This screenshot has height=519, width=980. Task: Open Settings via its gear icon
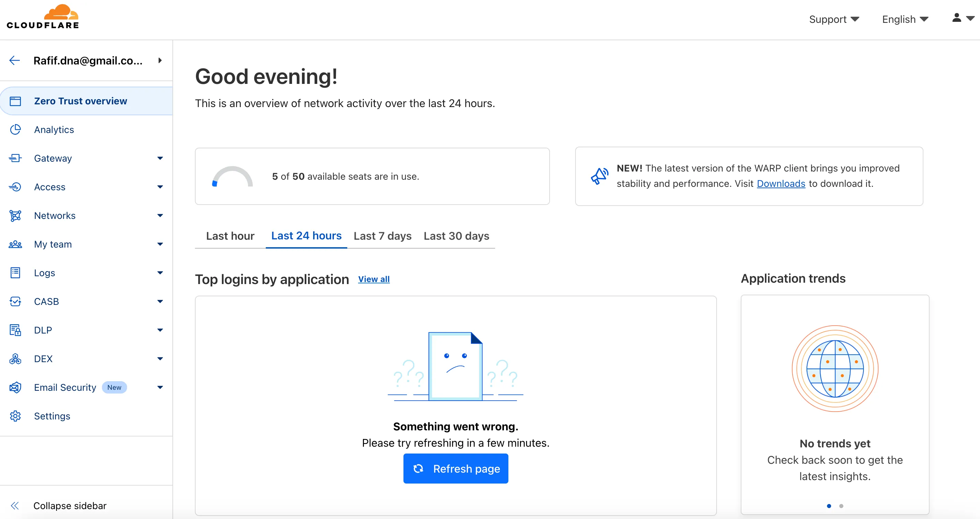[x=15, y=416]
